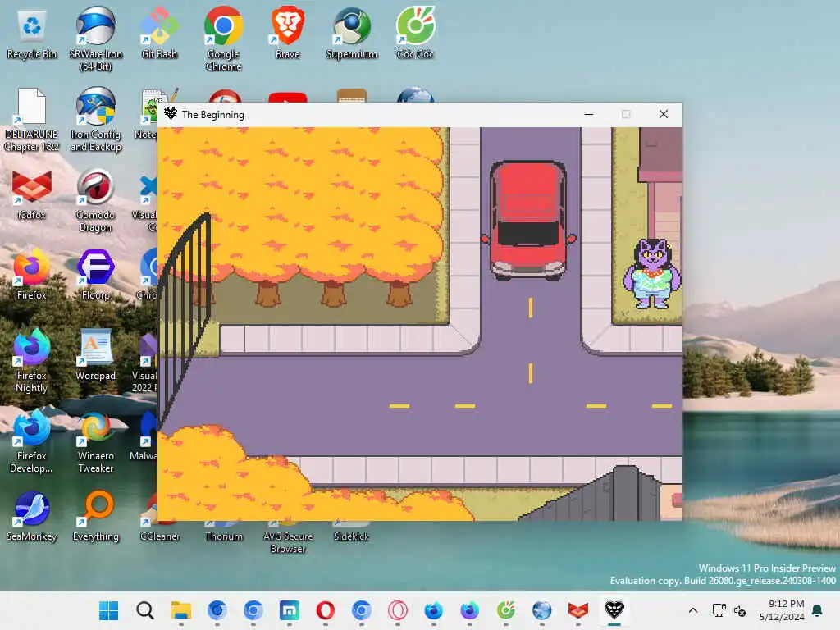Click the Supermium desktop shortcut
Viewport: 840px width, 630px height.
pyautogui.click(x=352, y=33)
